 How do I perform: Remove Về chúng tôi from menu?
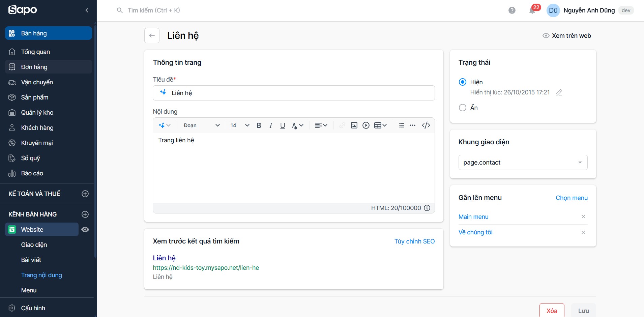pyautogui.click(x=583, y=232)
